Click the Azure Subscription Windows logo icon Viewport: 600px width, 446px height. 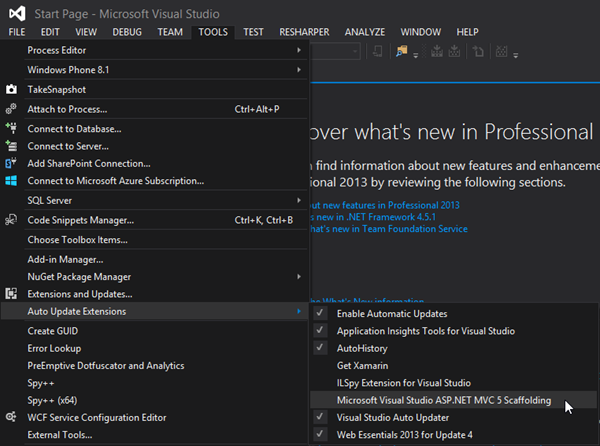coord(12,181)
